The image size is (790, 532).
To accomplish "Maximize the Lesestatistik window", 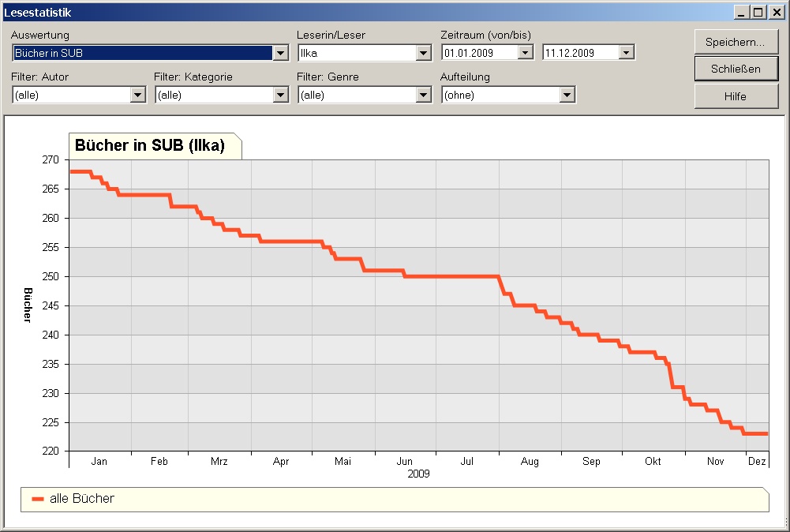I will (758, 12).
